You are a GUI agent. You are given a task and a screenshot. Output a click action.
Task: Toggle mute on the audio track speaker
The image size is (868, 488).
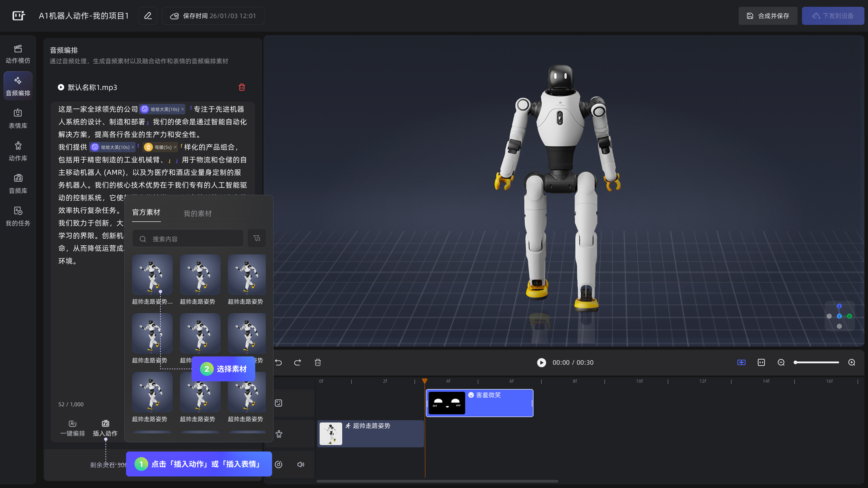click(301, 464)
